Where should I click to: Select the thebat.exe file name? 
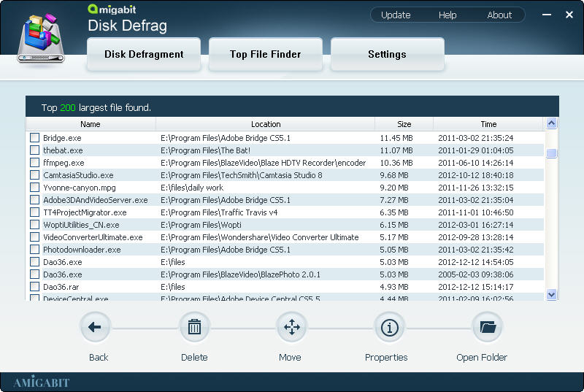63,150
